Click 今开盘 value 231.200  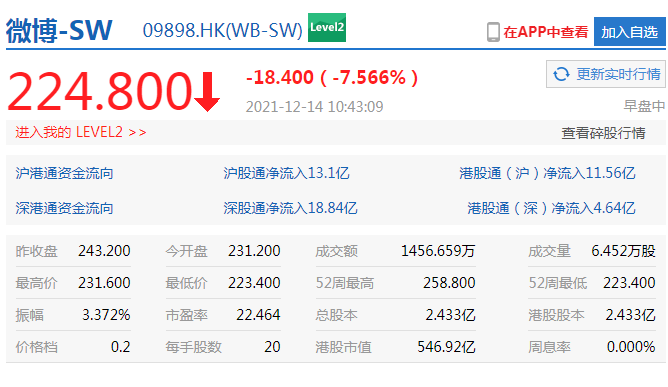click(254, 251)
